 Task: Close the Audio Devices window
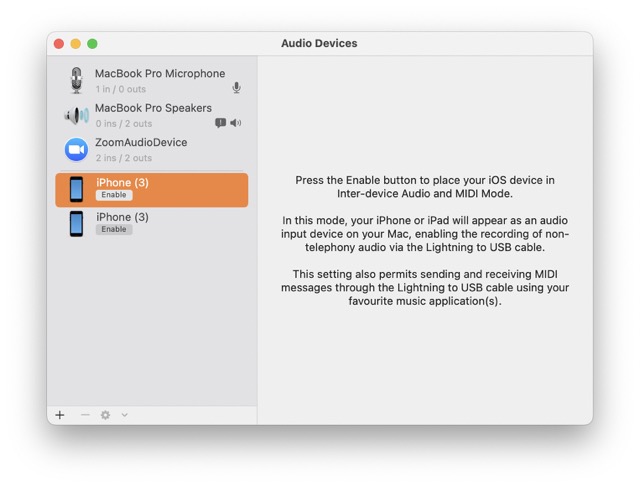(59, 44)
